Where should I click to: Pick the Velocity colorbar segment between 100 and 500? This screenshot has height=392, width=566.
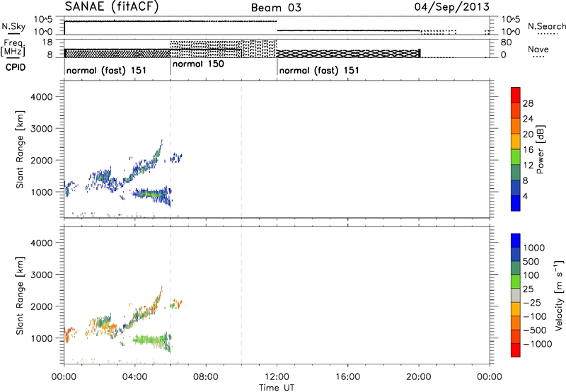516,268
